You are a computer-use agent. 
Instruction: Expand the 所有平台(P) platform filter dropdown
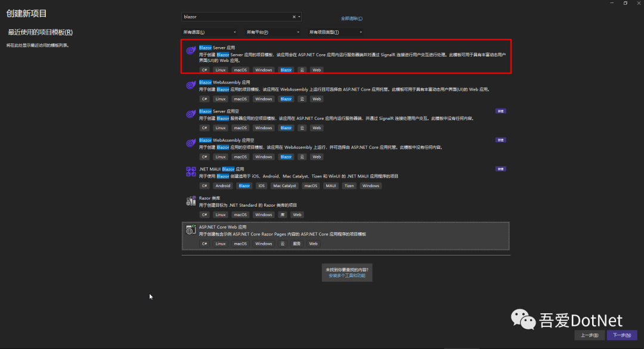[x=273, y=32]
